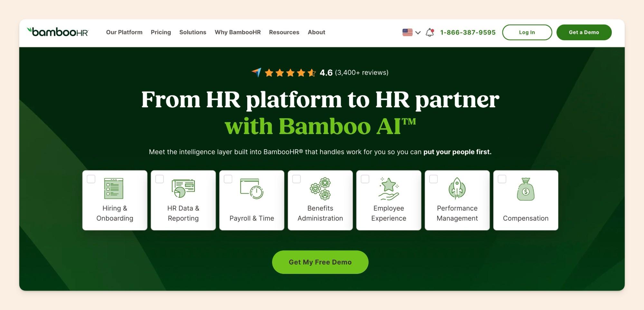Click the orange star rating icons
The width and height of the screenshot is (644, 310).
290,73
